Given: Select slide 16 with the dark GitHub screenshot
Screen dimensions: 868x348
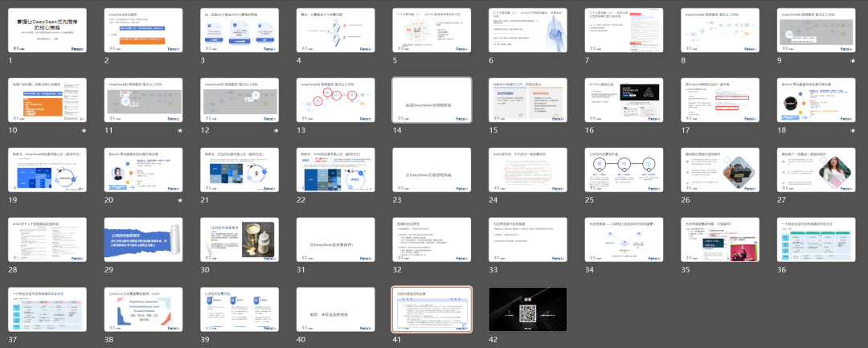Looking at the screenshot, I should tap(623, 100).
